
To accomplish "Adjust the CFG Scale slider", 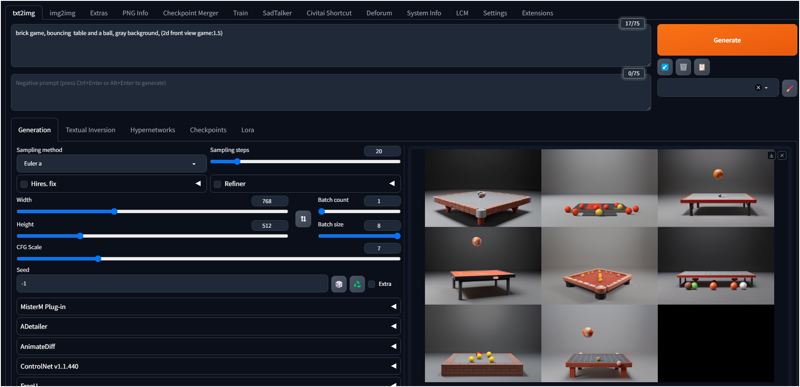I will [208, 259].
